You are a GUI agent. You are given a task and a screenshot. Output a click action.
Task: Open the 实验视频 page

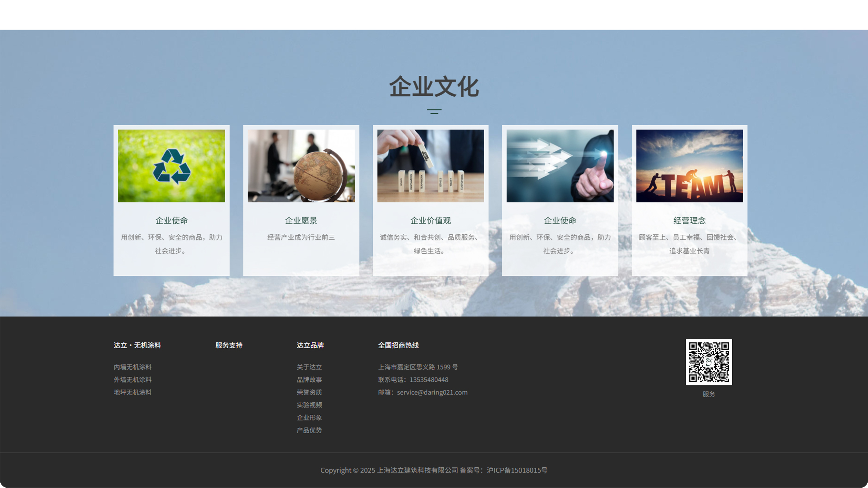pos(309,405)
